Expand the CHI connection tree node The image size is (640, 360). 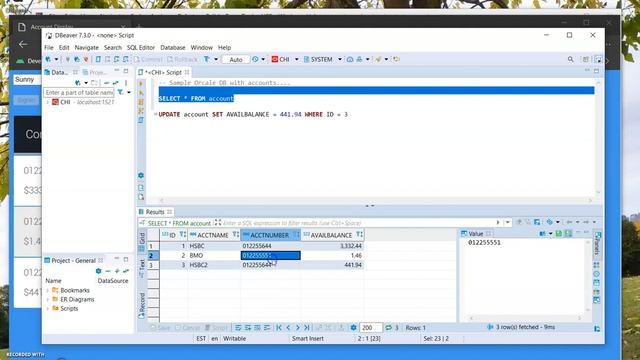click(x=47, y=102)
